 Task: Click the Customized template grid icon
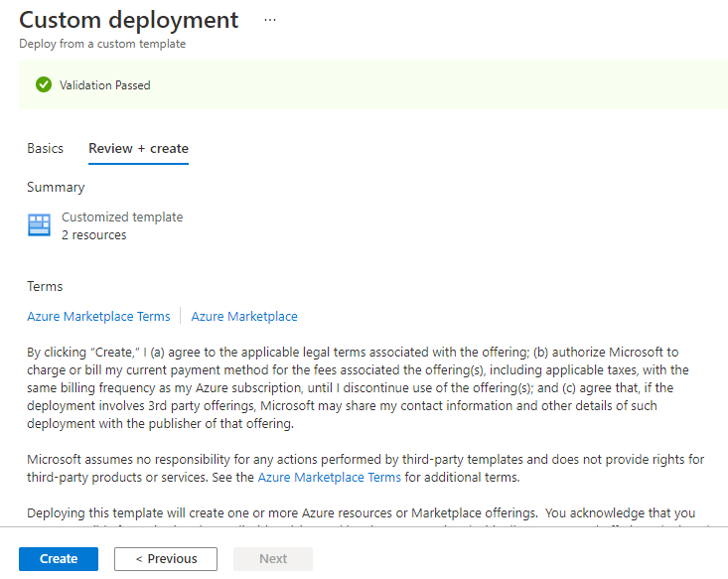pos(39,225)
